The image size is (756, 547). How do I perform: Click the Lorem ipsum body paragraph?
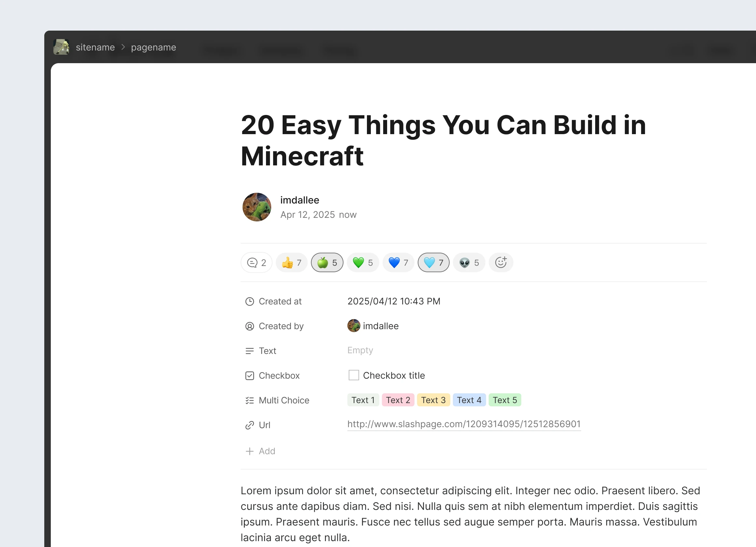click(x=470, y=514)
